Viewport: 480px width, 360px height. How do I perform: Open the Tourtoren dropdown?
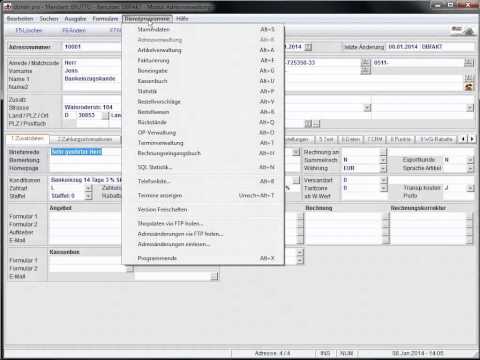[383, 188]
